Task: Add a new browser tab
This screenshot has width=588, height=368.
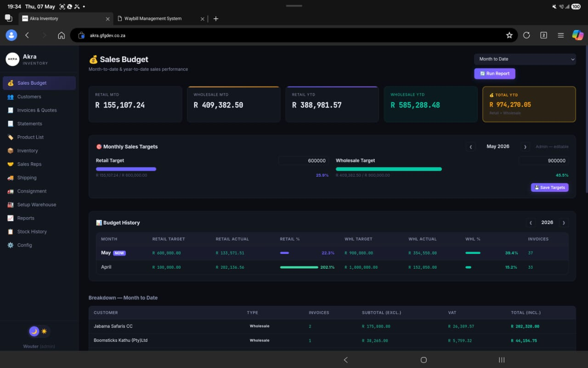Action: click(x=216, y=18)
